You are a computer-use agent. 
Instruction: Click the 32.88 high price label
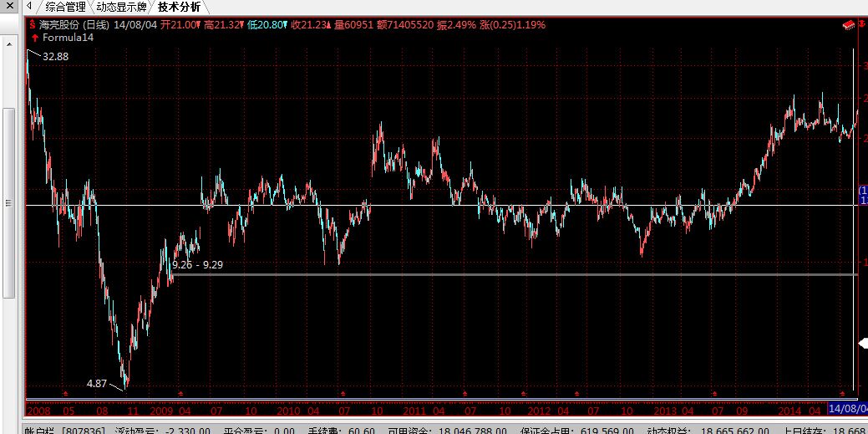pos(55,56)
